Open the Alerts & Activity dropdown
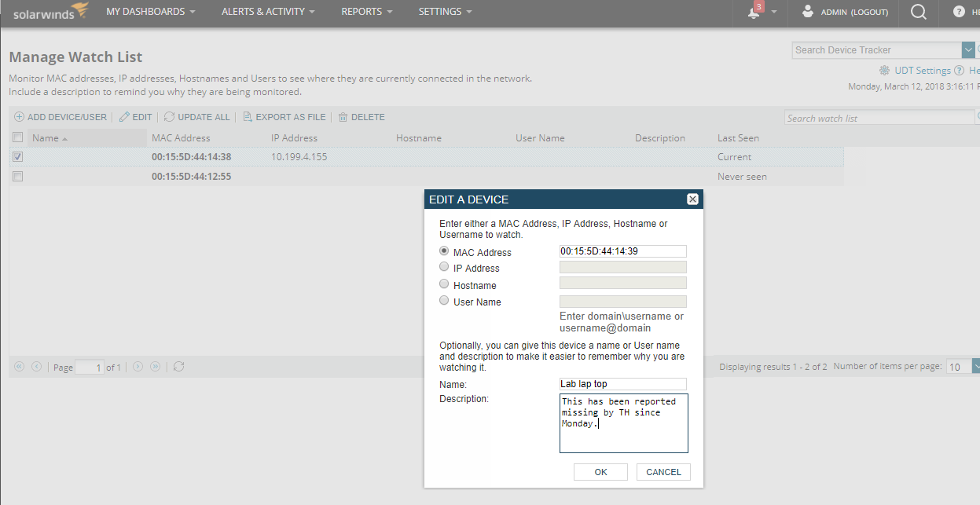This screenshot has width=980, height=505. 268,12
